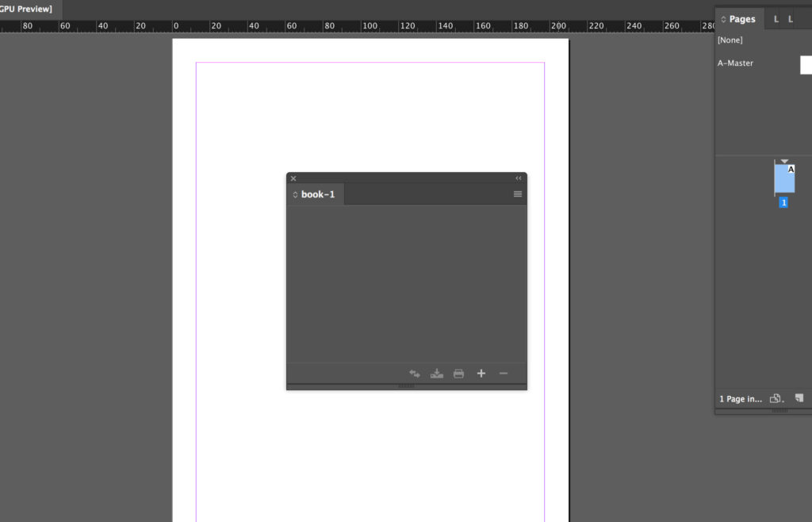The image size is (812, 522).
Task: Open the book-1 panel hamburger menu
Action: point(517,194)
